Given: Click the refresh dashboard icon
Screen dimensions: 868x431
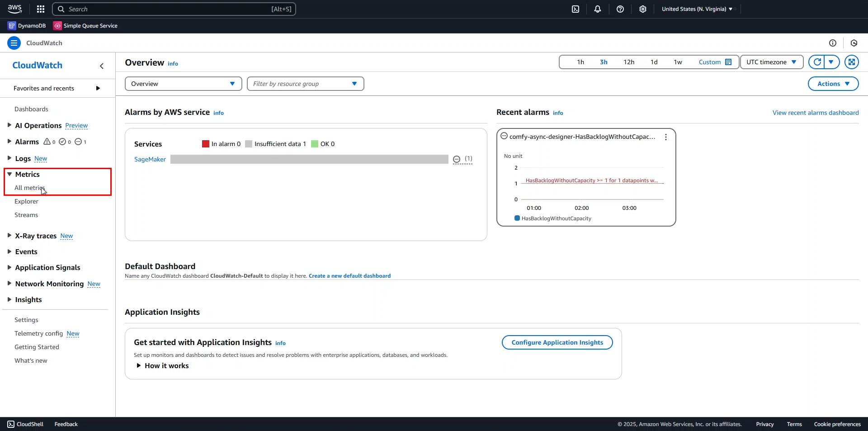Looking at the screenshot, I should pyautogui.click(x=817, y=62).
